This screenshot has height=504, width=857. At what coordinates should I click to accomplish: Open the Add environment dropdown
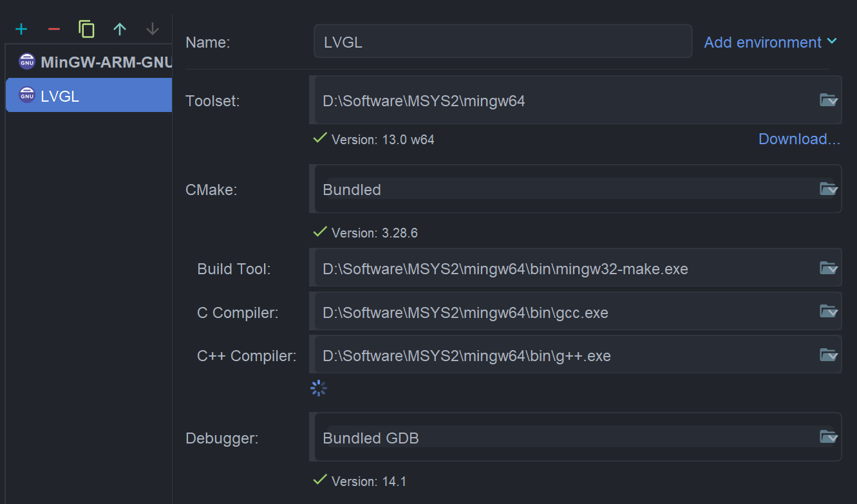click(770, 42)
